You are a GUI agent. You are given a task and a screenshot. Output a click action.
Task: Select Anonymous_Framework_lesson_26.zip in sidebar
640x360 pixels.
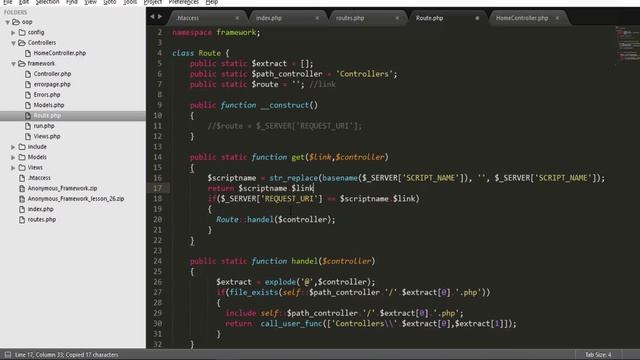pyautogui.click(x=76, y=199)
